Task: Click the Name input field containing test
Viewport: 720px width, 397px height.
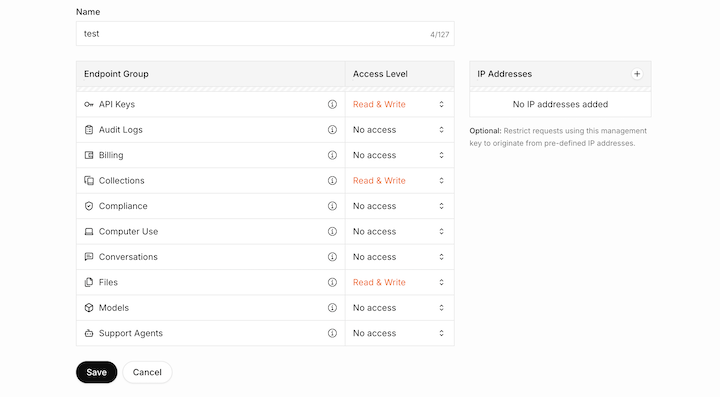Action: [x=265, y=34]
